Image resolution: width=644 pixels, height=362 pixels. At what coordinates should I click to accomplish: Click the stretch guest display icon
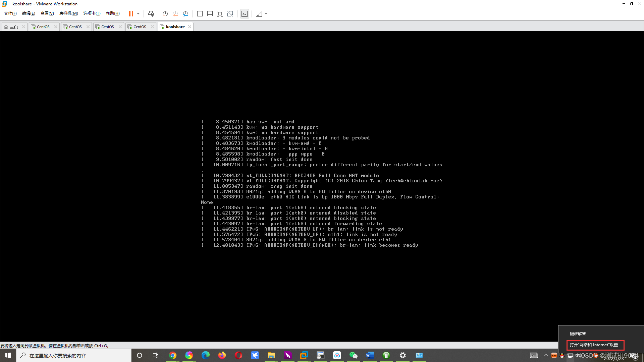coord(259,14)
